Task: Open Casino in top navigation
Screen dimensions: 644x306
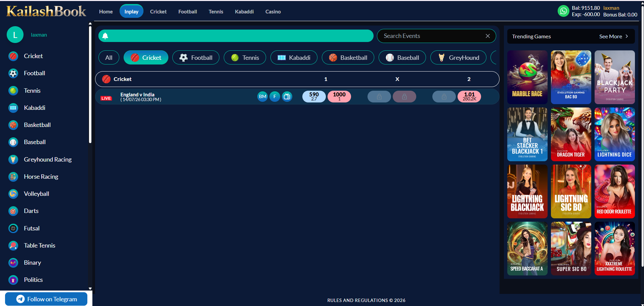Action: click(x=273, y=11)
